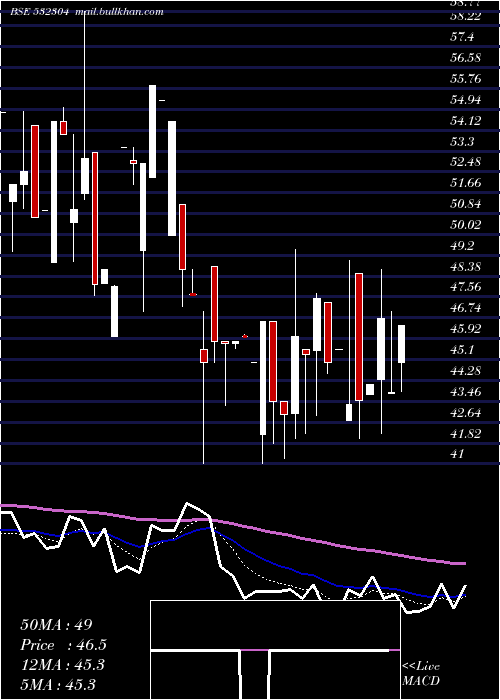This screenshot has width=500, height=700.
Task: Click the BSE 532304 ticker label
Action: (x=39, y=12)
